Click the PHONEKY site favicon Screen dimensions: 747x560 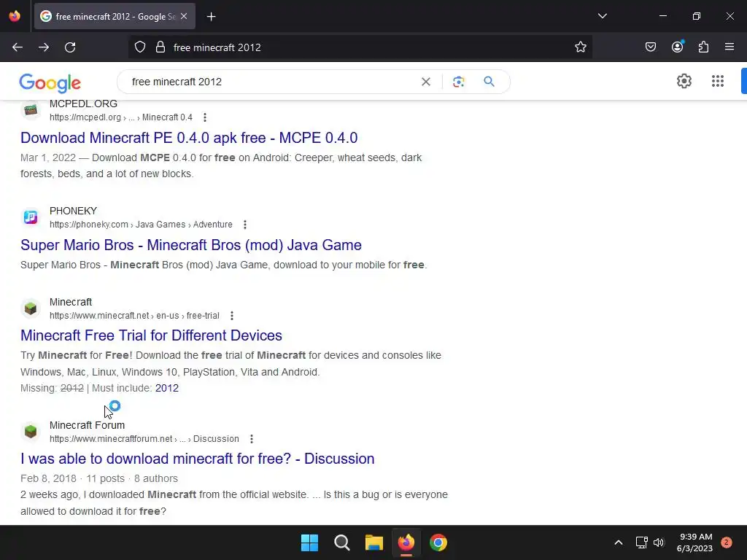[31, 217]
